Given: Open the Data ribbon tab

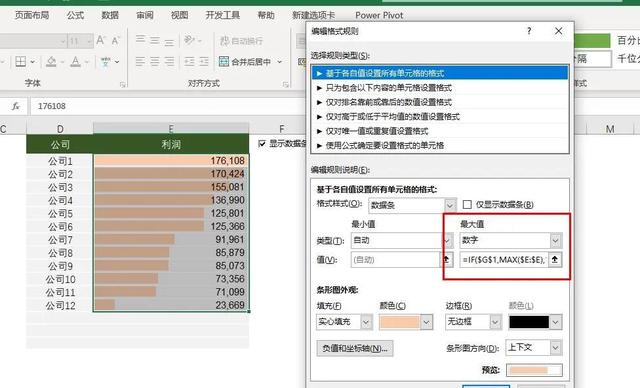Looking at the screenshot, I should click(110, 16).
